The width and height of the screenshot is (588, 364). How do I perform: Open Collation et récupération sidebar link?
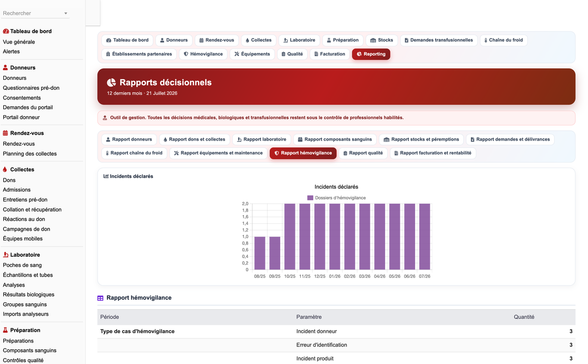[32, 210]
